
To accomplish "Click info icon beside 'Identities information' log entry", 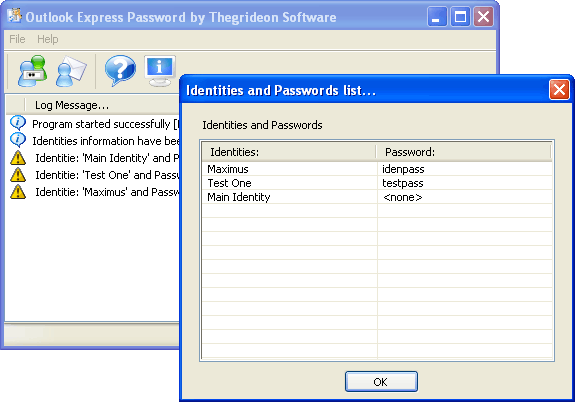I will point(18,140).
